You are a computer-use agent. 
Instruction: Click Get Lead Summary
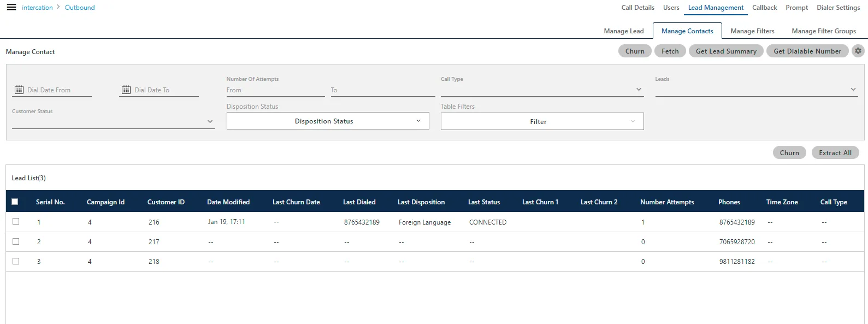(726, 51)
